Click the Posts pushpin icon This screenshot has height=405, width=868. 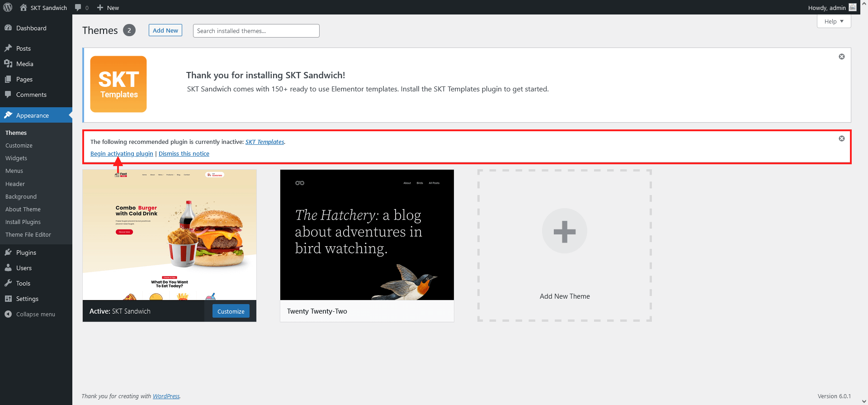click(8, 48)
